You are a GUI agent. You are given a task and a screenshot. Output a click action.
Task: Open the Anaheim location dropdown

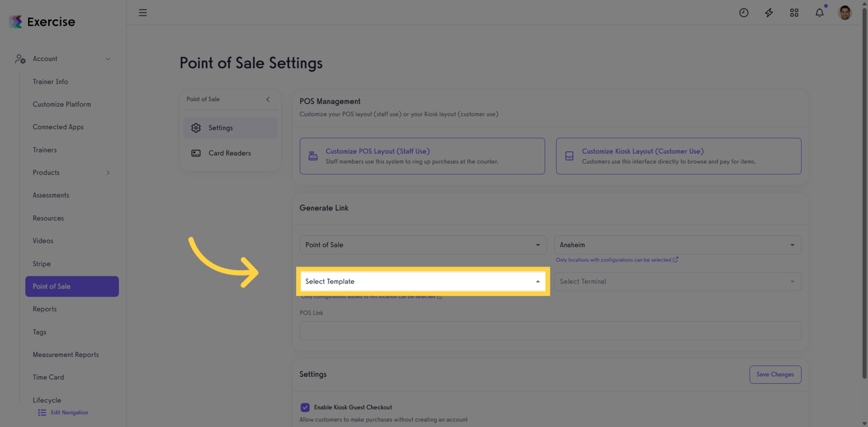tap(677, 245)
